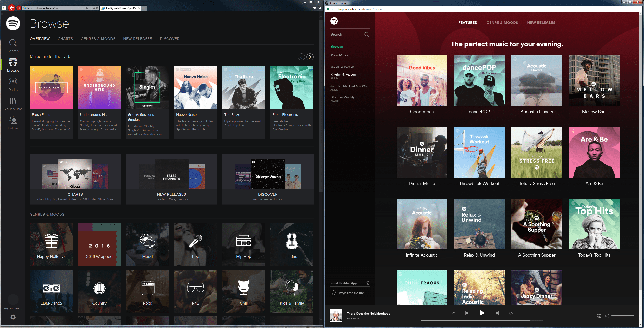
Task: Open the devices available icon
Action: tap(599, 316)
